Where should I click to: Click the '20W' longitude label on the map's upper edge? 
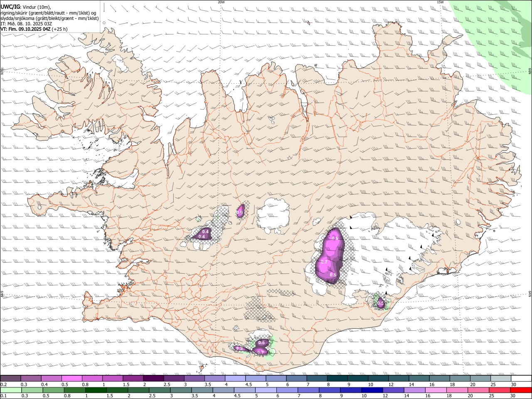222,2
